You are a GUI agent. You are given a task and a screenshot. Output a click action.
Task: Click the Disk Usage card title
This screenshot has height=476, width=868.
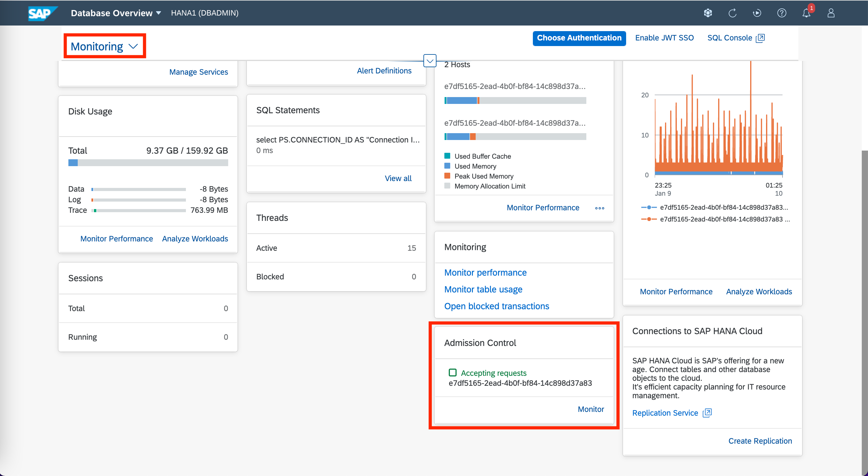90,111
